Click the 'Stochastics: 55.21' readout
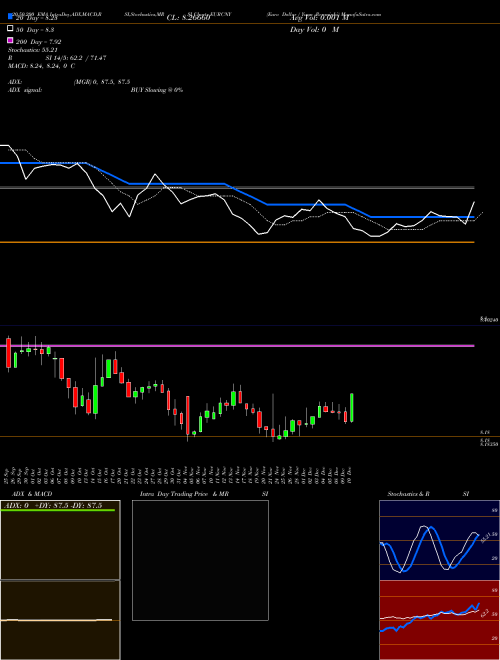Screen dimensions: 500x660 click(x=33, y=50)
